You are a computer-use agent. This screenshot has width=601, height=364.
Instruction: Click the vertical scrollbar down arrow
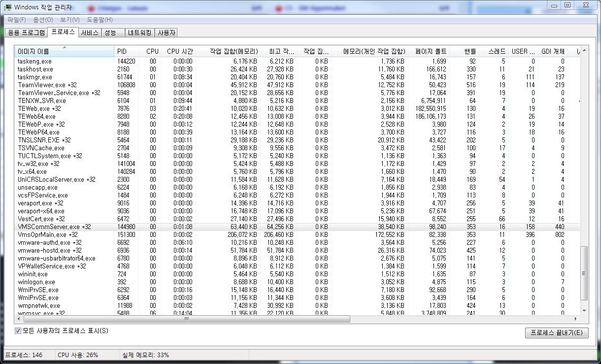click(x=585, y=311)
